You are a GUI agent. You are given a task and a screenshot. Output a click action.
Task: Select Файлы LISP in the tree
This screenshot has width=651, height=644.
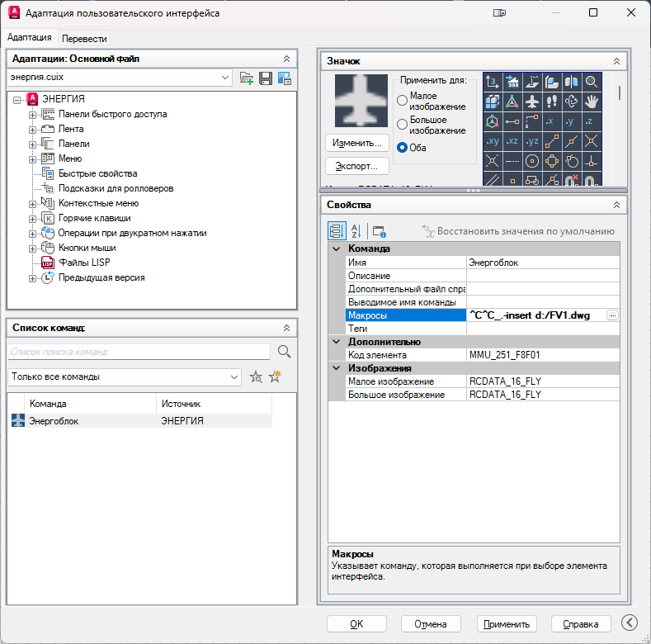[x=84, y=263]
